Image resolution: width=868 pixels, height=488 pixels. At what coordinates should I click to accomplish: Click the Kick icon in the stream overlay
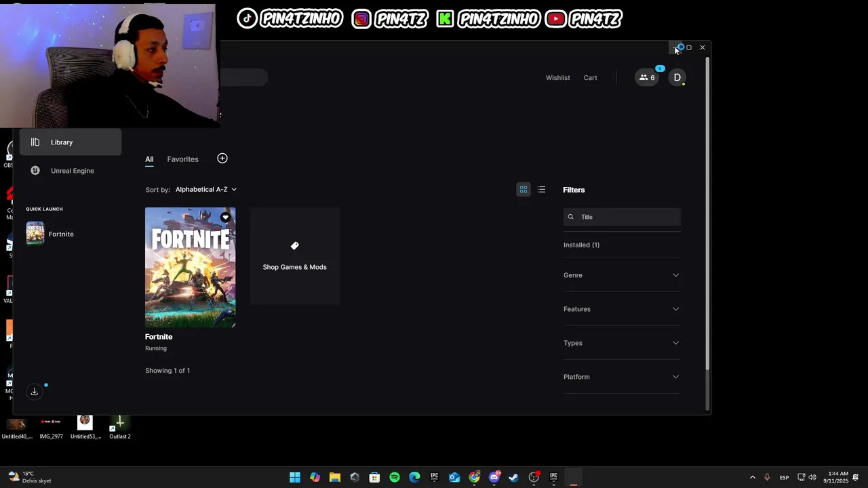445,19
